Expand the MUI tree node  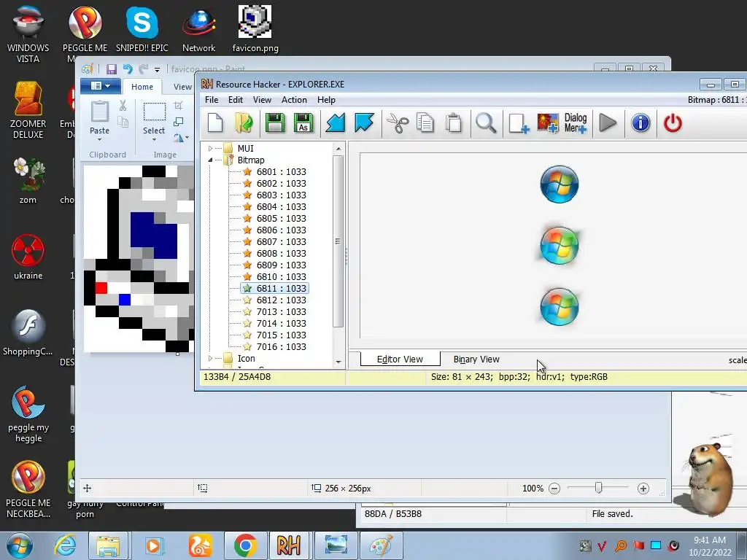(x=210, y=149)
